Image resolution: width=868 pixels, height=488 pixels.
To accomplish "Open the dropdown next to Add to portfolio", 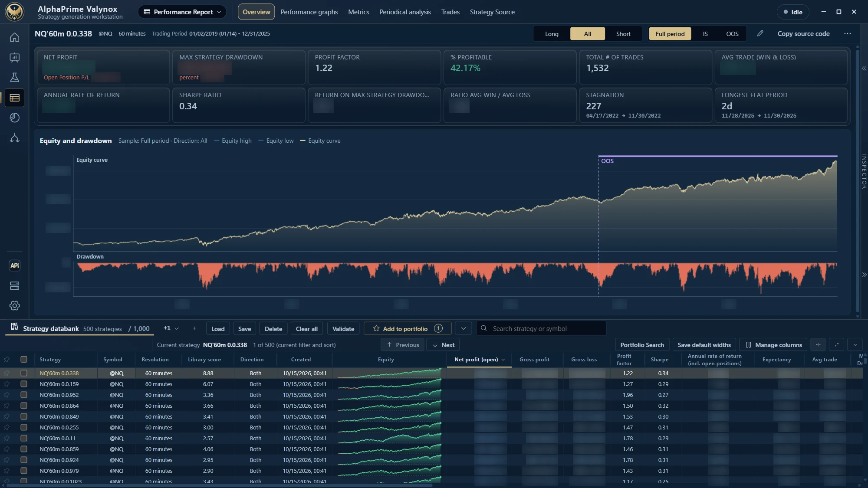I will pyautogui.click(x=463, y=328).
